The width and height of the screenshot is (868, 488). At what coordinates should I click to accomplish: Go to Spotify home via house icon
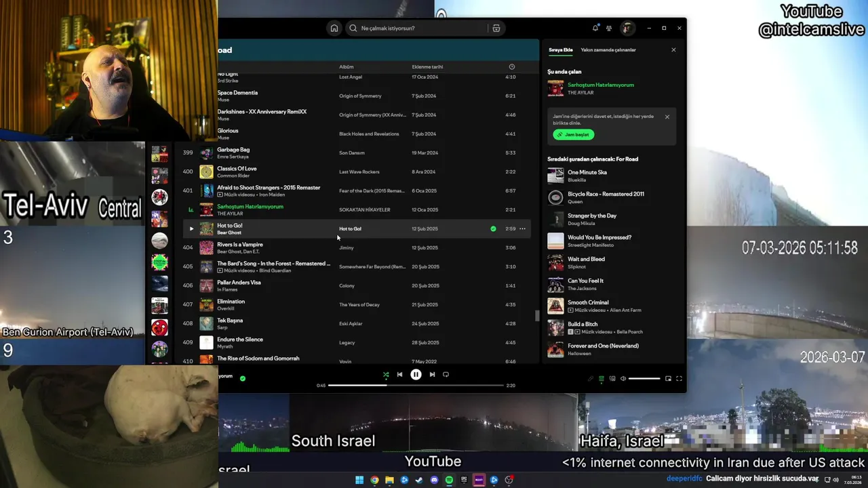pyautogui.click(x=334, y=28)
